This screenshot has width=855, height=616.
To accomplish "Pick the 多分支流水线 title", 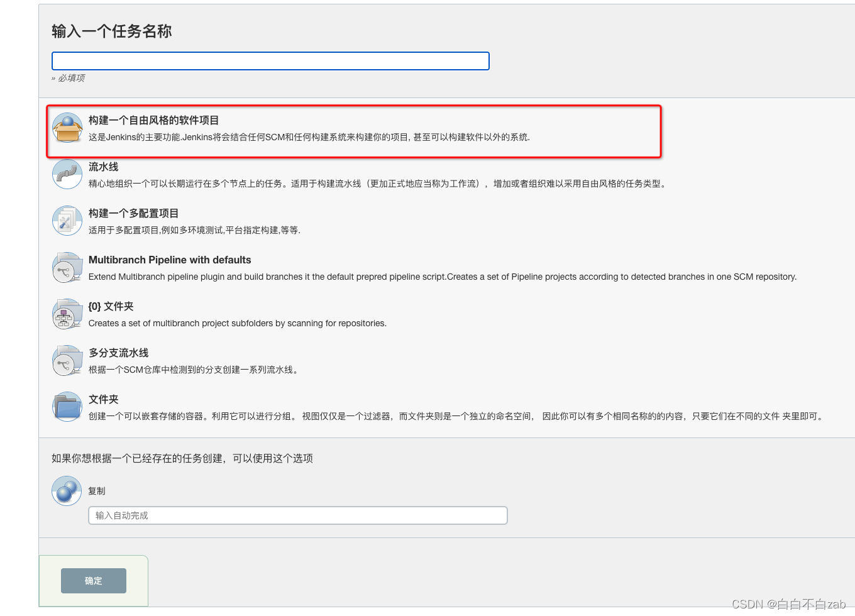I will point(119,353).
